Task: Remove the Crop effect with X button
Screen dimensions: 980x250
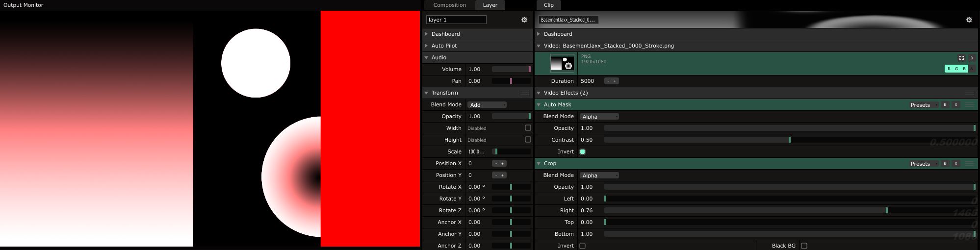Action: [x=955, y=164]
